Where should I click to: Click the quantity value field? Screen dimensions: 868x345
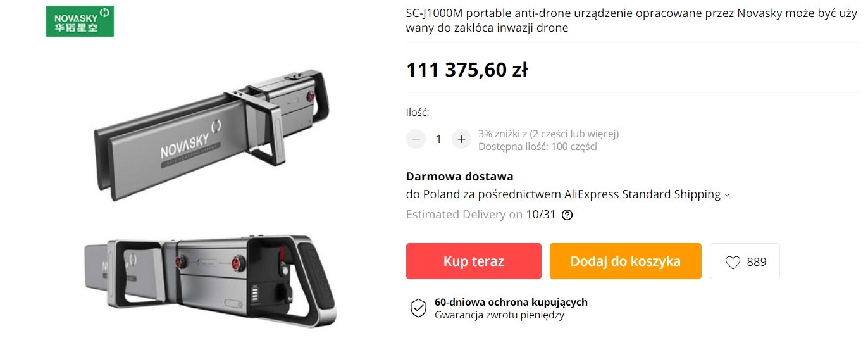pos(438,139)
